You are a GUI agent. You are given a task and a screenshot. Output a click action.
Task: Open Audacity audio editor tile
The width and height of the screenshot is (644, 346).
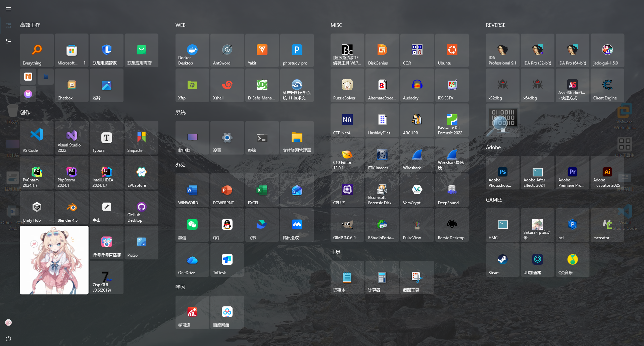tap(417, 85)
